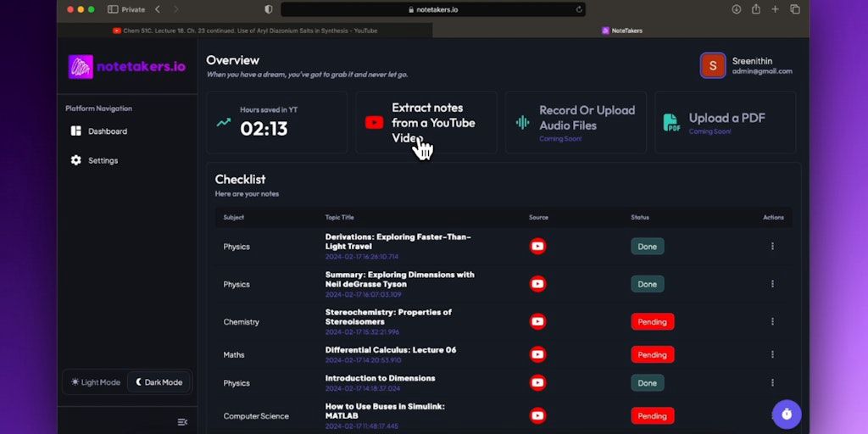The image size is (868, 434).
Task: Open actions menu for Derivations row
Action: click(772, 246)
